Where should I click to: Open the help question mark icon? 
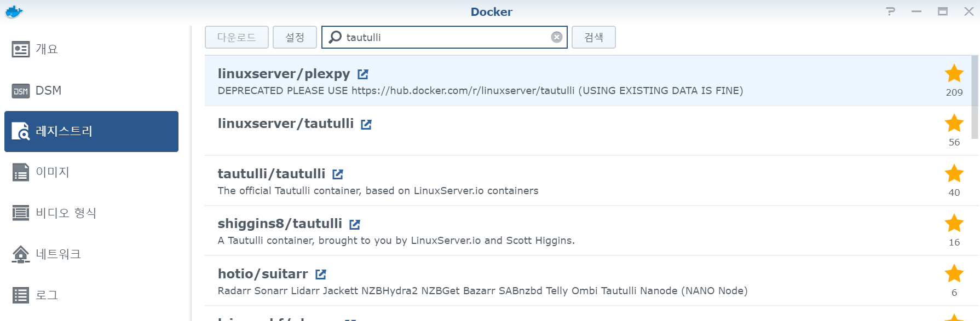pos(891,11)
